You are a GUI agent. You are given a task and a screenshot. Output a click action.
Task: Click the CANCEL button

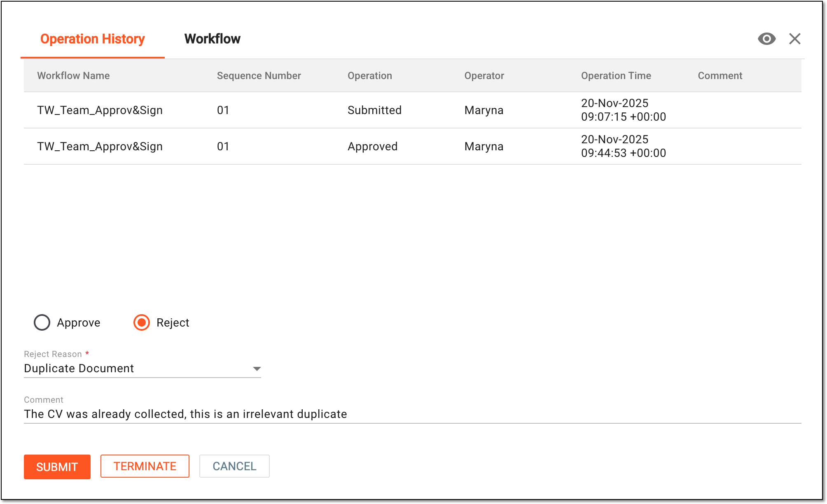(234, 466)
